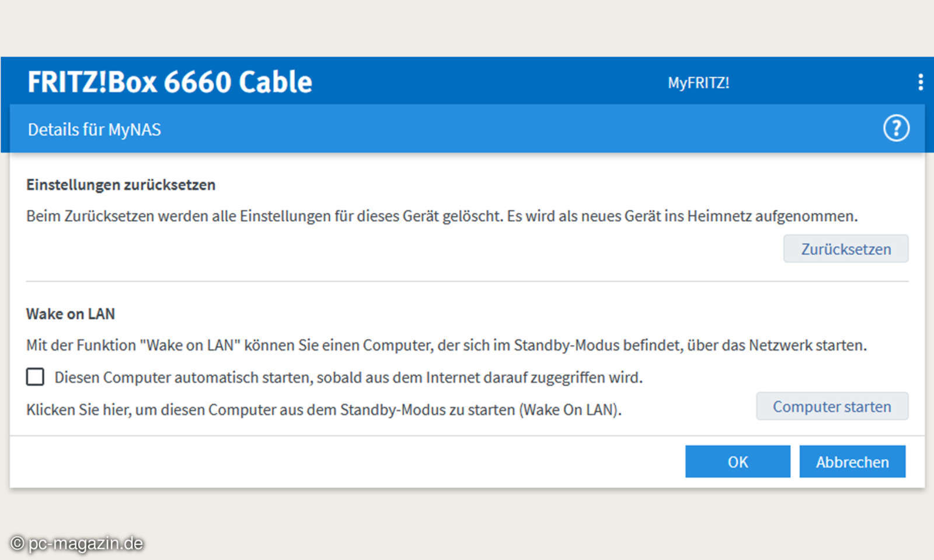
Task: Cancel with the Abbrechen button
Action: click(852, 462)
